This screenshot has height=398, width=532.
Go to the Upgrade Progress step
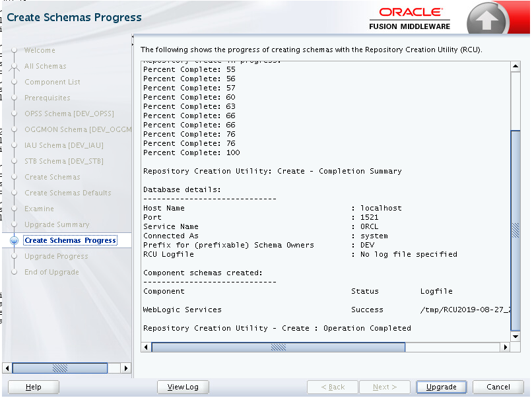point(56,256)
